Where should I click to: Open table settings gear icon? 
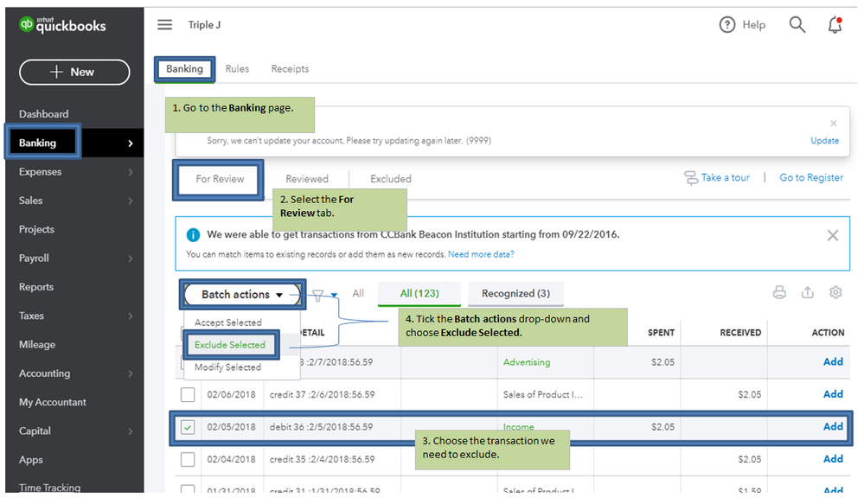[x=835, y=293]
